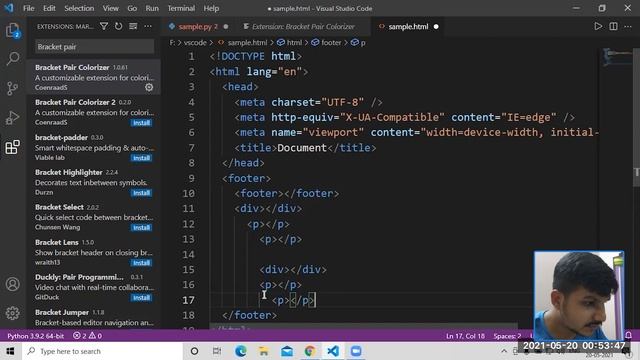Click the errors and warnings status indicator
The image size is (640, 360).
(x=87, y=336)
